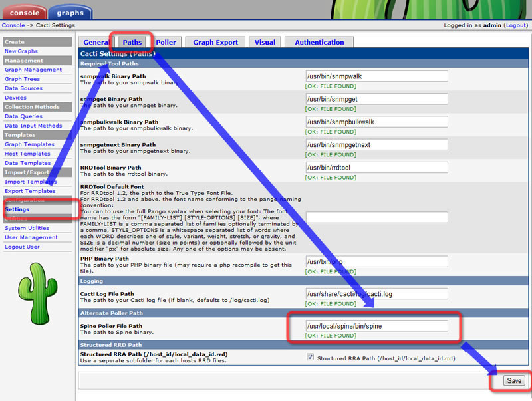Select the Paths settings tab
The height and width of the screenshot is (401, 532).
(x=132, y=42)
